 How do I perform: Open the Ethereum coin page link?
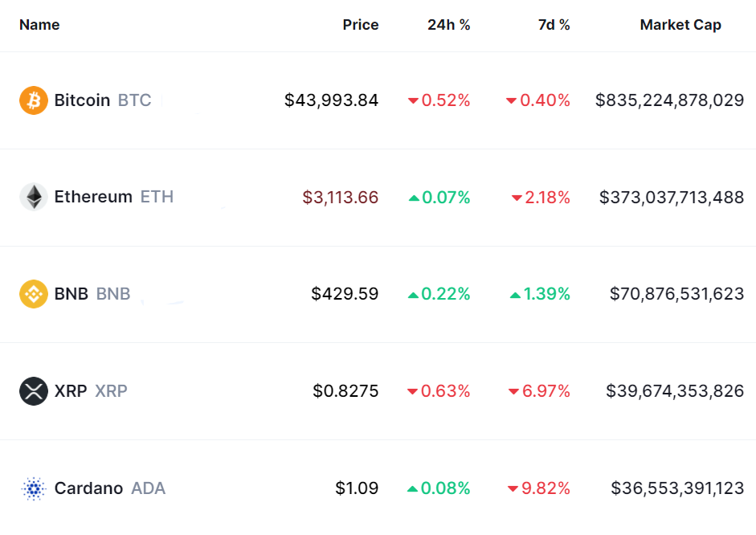pos(93,197)
